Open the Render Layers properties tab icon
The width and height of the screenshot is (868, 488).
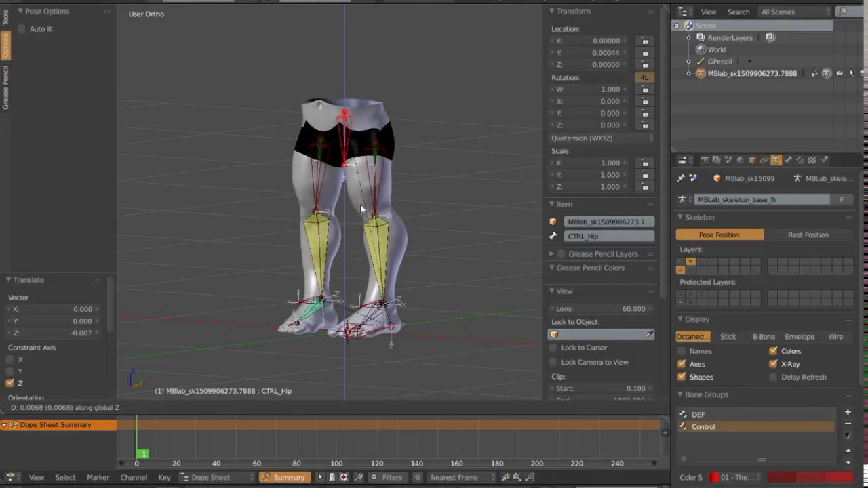point(716,160)
